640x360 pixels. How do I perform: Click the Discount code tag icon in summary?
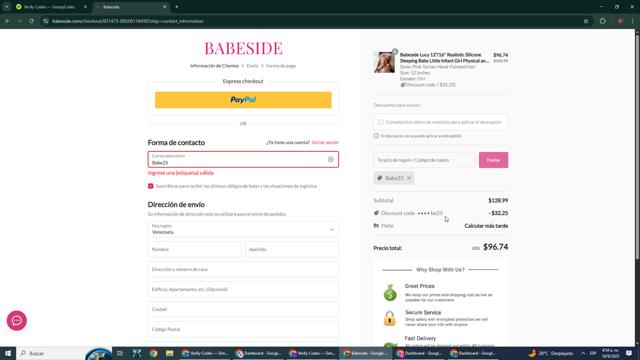(x=376, y=213)
